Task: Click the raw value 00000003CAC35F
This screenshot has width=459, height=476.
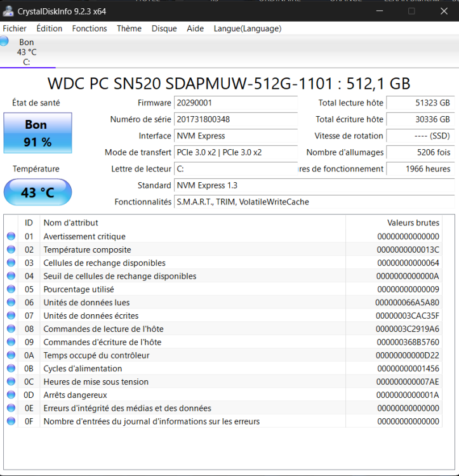Action: (x=408, y=315)
